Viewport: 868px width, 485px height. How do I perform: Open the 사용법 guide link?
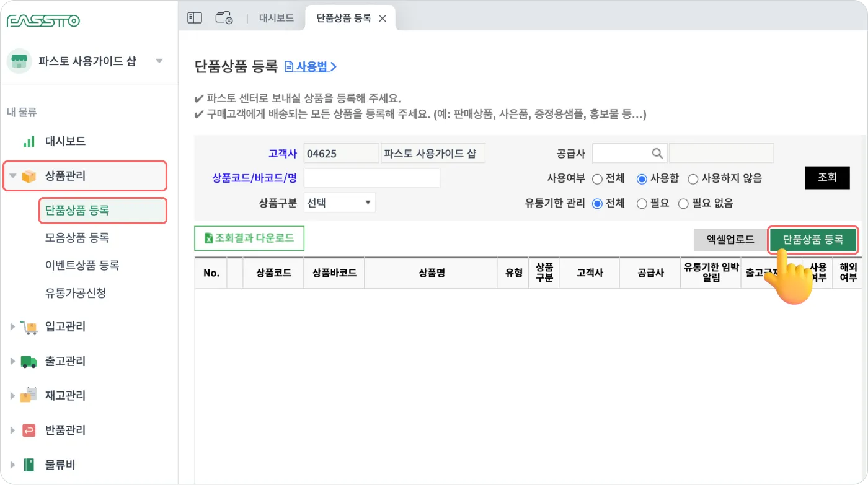[x=311, y=66]
